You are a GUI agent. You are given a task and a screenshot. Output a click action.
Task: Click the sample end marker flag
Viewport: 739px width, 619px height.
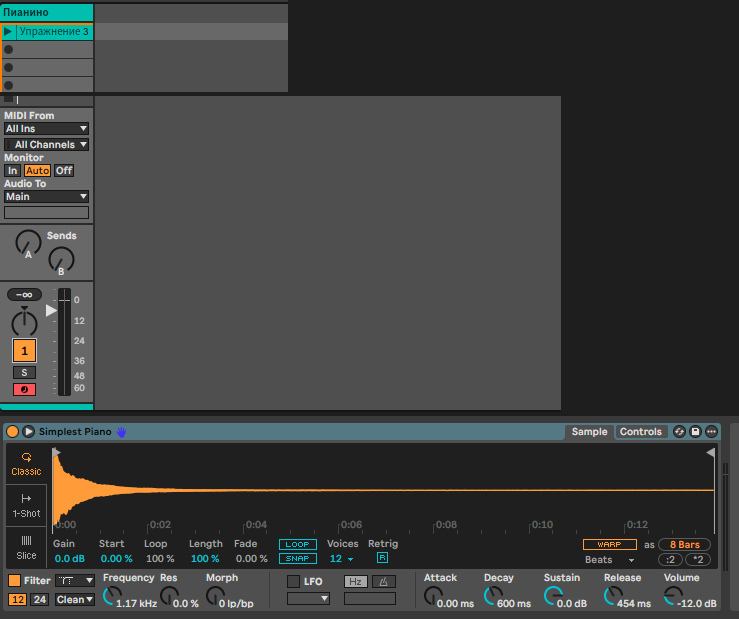click(711, 453)
